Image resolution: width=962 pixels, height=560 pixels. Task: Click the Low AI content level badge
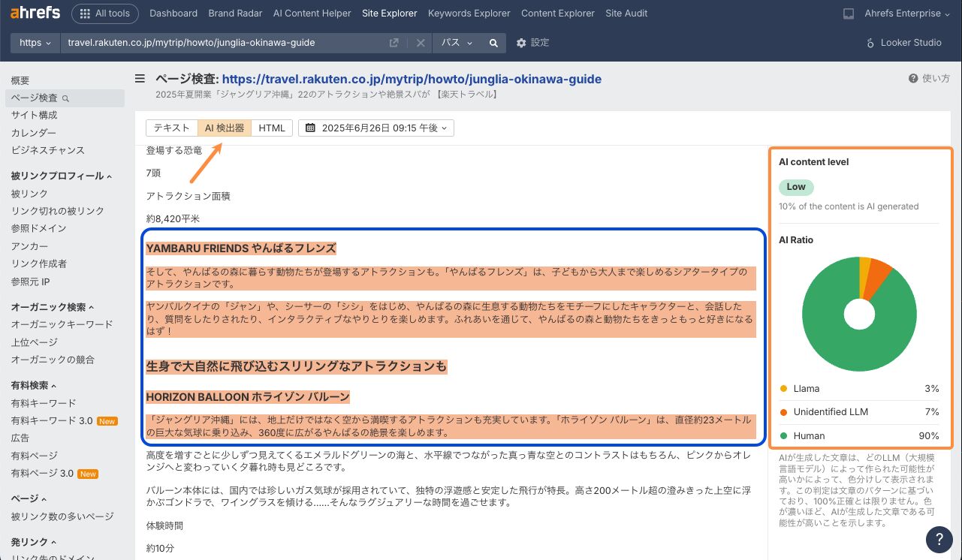[796, 187]
